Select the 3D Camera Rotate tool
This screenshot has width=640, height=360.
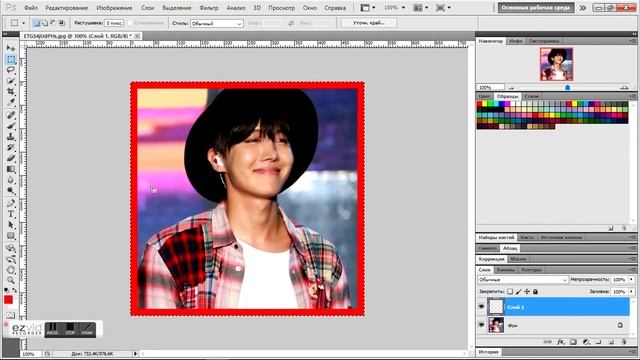click(11, 259)
